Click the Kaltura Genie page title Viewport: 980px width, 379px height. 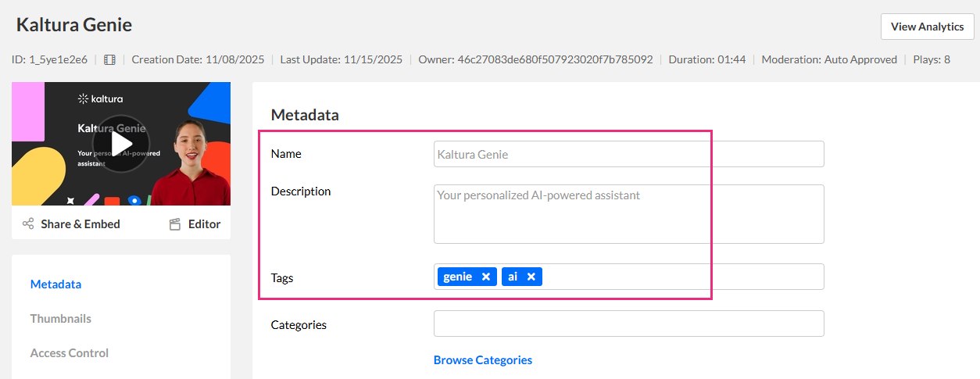click(x=74, y=25)
